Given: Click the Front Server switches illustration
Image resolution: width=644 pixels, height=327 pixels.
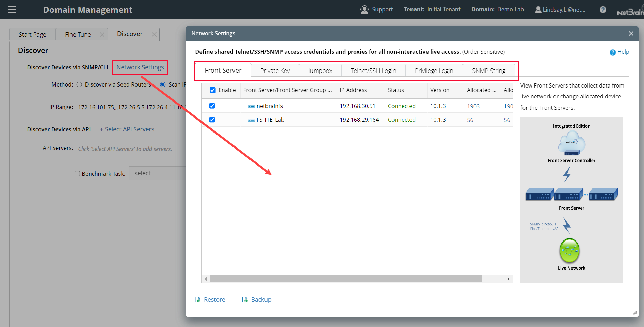Looking at the screenshot, I should coord(571,194).
